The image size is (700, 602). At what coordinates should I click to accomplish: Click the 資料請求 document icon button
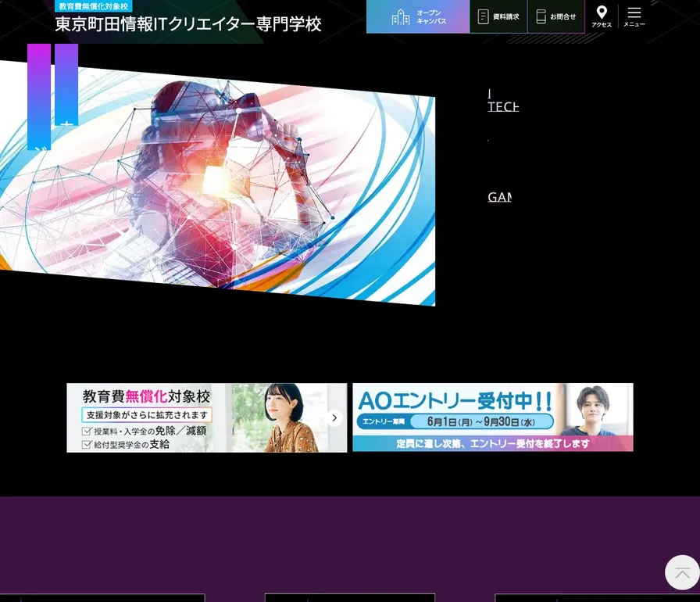point(498,16)
